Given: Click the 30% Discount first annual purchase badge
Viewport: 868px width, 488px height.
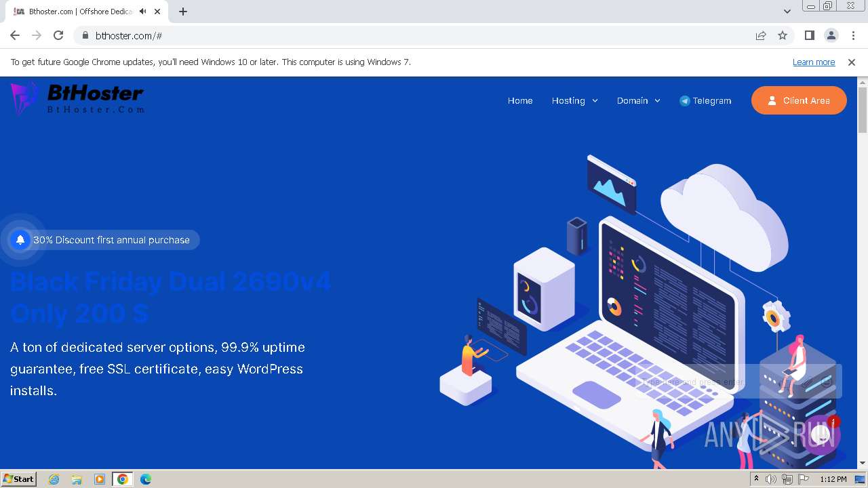Looking at the screenshot, I should coord(105,240).
